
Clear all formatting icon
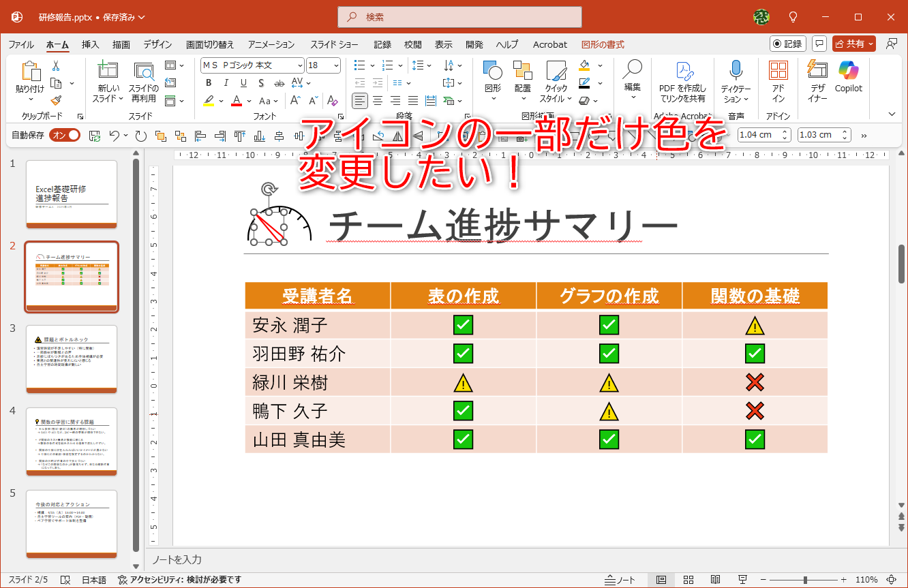point(332,101)
